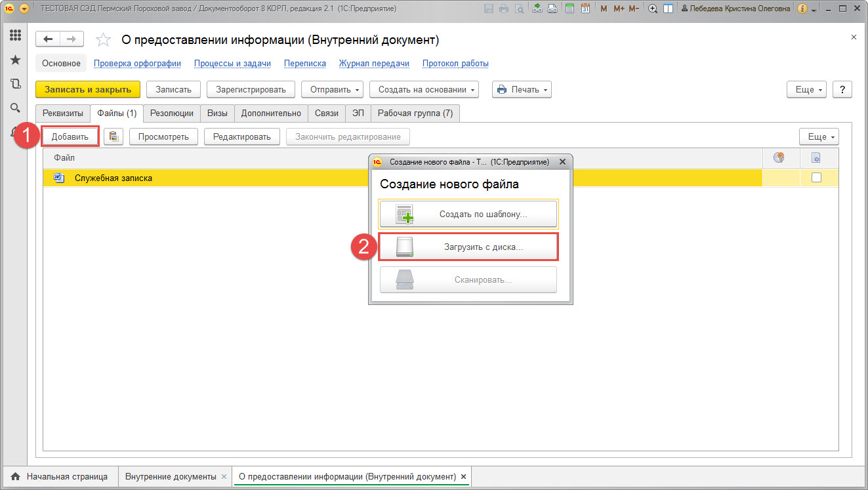Close the Внутренние документы bottom tab

point(224,476)
